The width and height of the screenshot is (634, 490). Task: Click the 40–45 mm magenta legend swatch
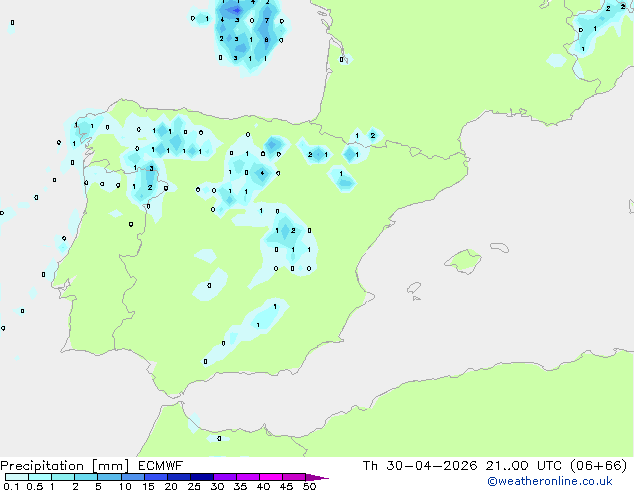pyautogui.click(x=271, y=477)
